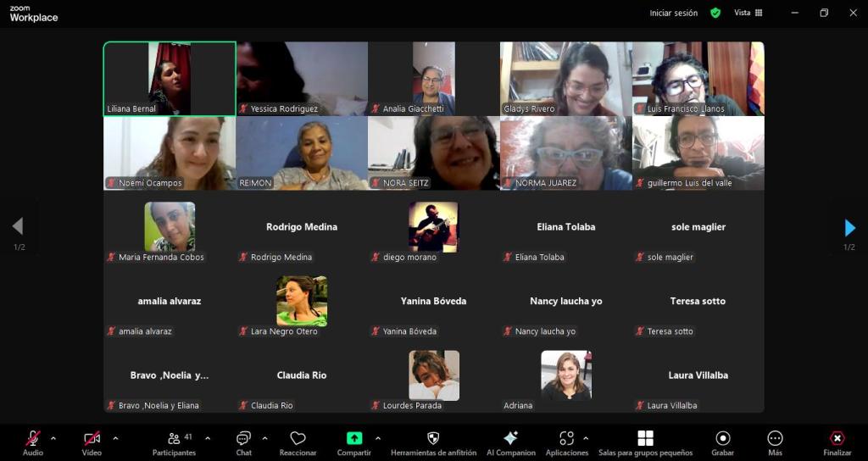This screenshot has width=868, height=461.
Task: Unmute the microphone Audio toggle
Action: tap(33, 438)
